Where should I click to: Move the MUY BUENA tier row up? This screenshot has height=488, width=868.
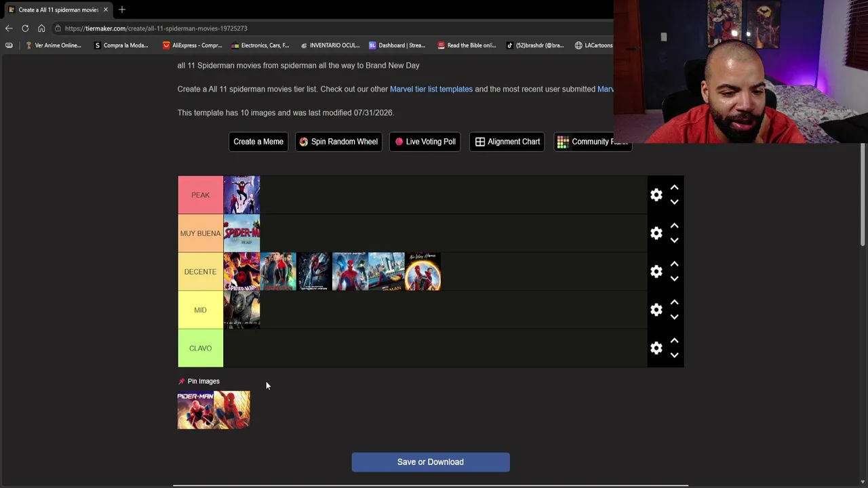[x=674, y=226]
